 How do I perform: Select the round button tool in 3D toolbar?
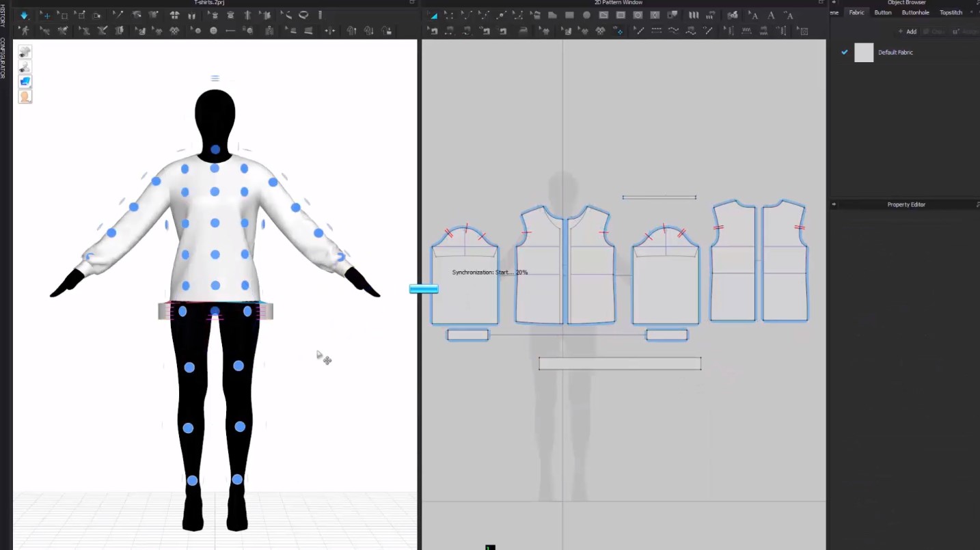coord(213,31)
